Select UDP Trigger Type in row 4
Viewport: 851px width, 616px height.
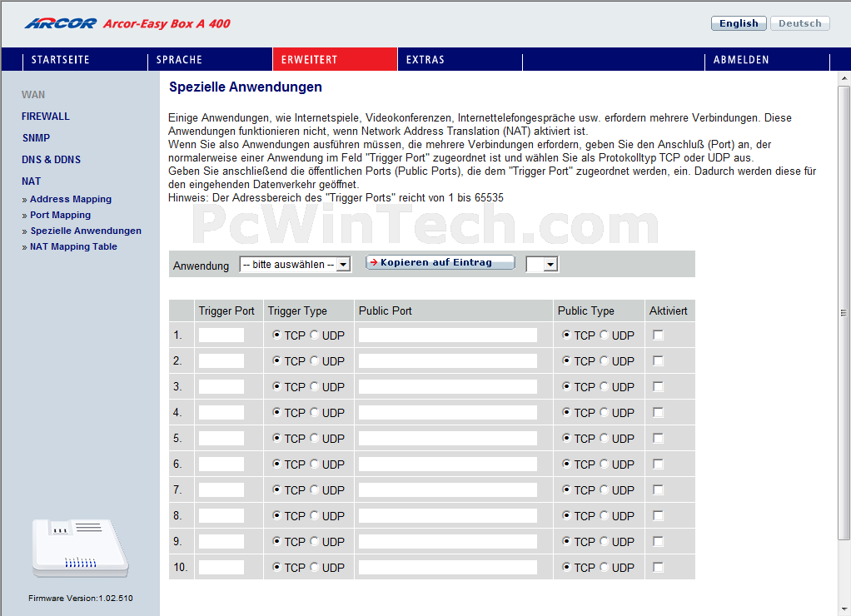click(314, 413)
